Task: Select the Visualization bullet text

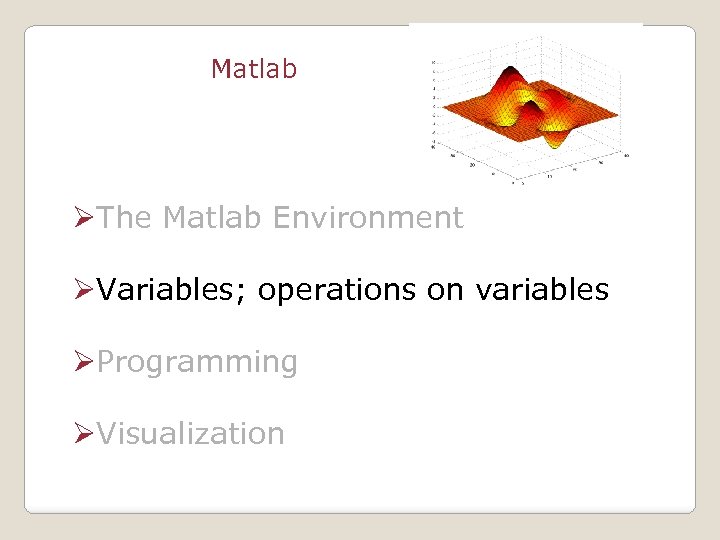Action: pos(191,434)
